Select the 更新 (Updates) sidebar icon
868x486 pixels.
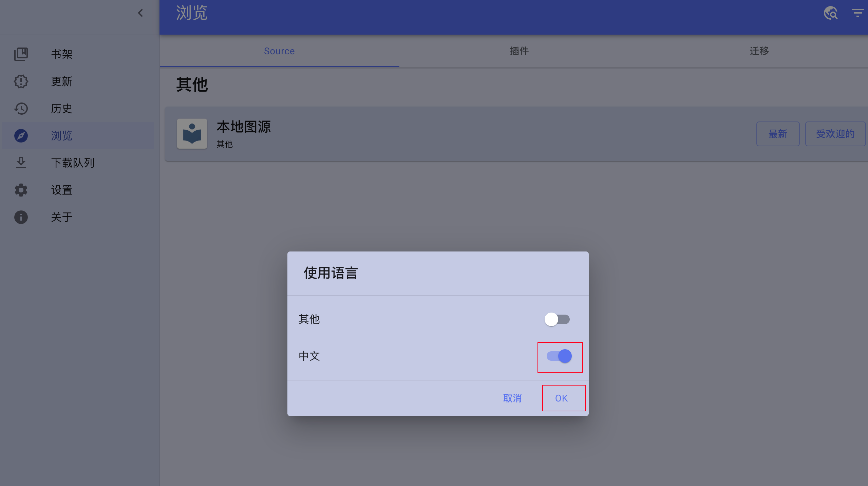coord(21,81)
